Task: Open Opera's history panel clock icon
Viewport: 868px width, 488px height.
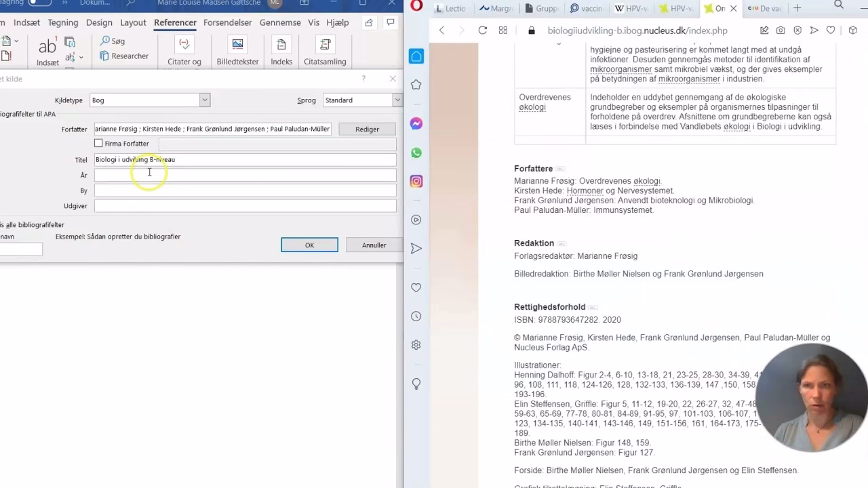Action: click(x=416, y=316)
